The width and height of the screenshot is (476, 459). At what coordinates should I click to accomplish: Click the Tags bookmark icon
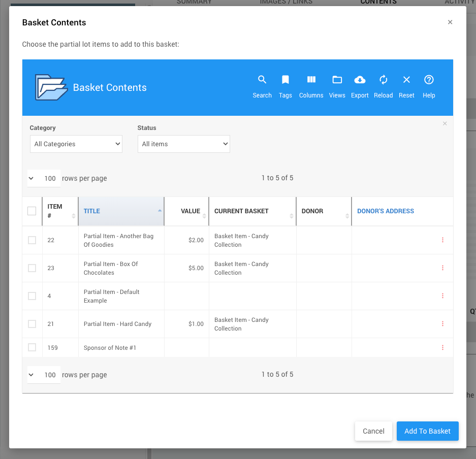tap(285, 80)
